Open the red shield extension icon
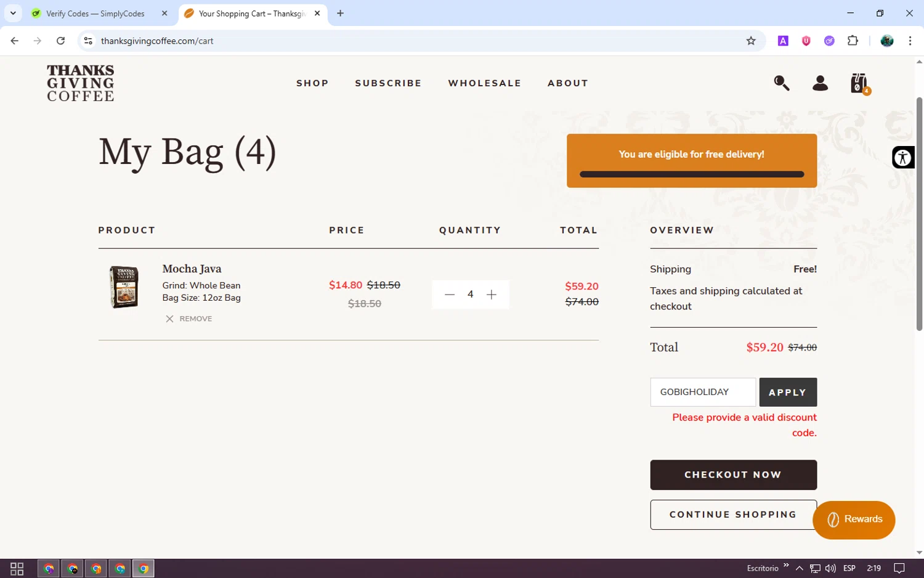 [x=806, y=41]
